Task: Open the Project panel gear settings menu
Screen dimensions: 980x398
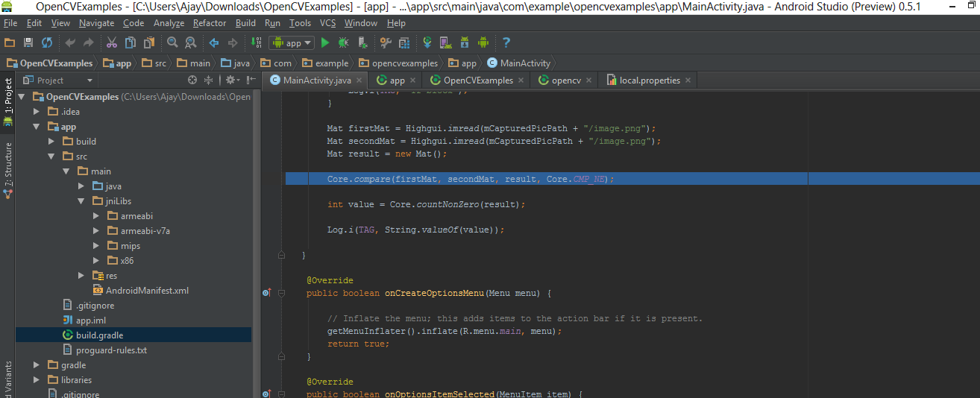Action: click(231, 80)
